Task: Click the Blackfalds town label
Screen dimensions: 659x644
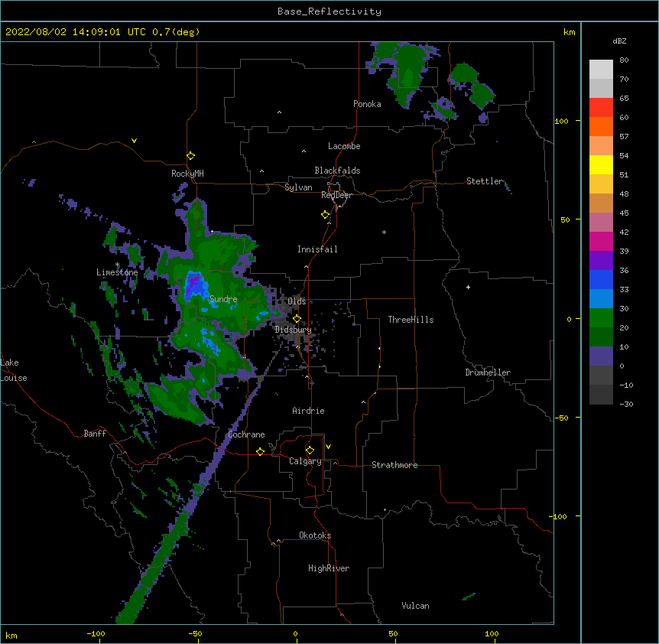Action: pyautogui.click(x=337, y=171)
